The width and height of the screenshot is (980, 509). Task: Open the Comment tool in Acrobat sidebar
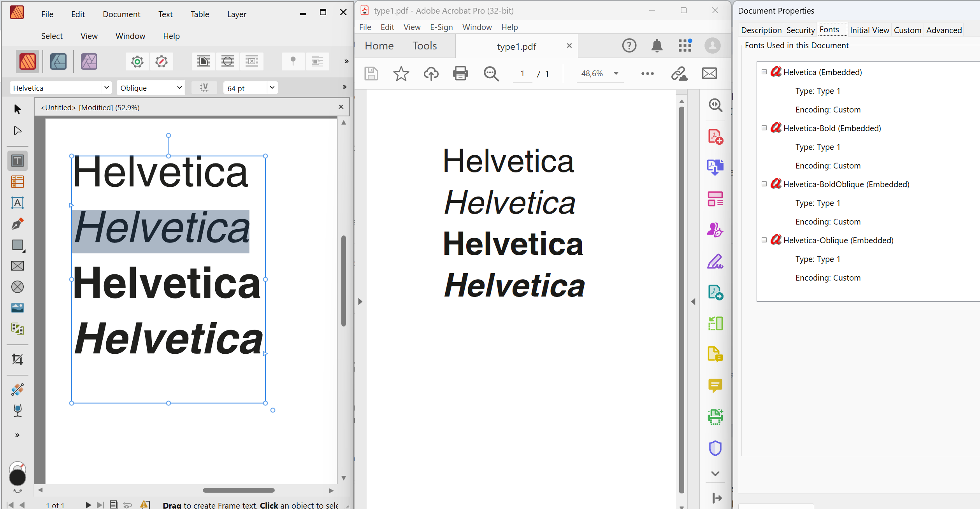click(x=715, y=386)
